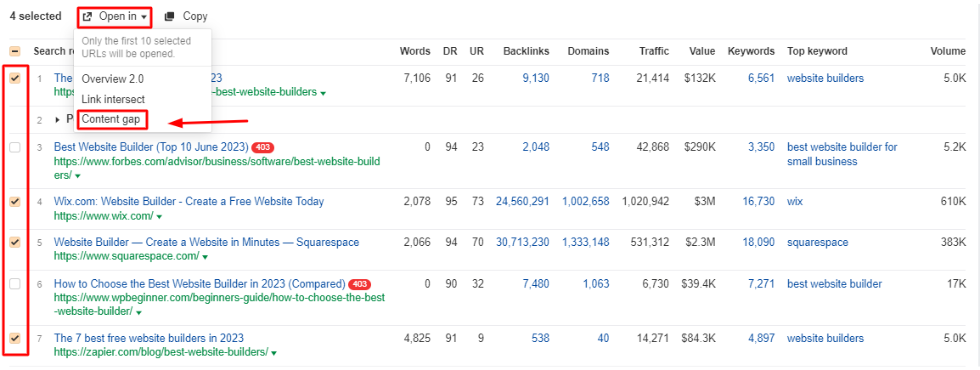Viewport: 980px width, 370px height.
Task: Sort by the Traffic column header
Action: point(654,51)
